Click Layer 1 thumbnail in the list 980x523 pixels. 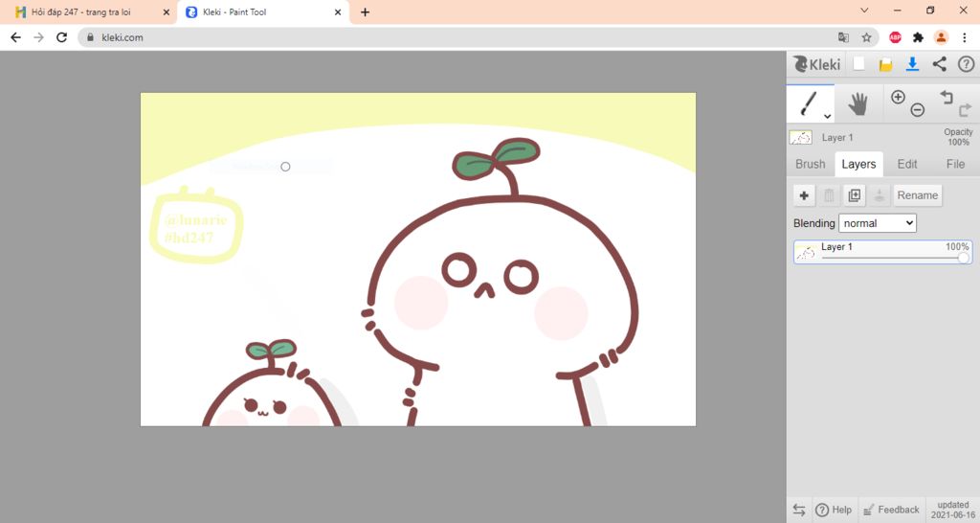[805, 252]
